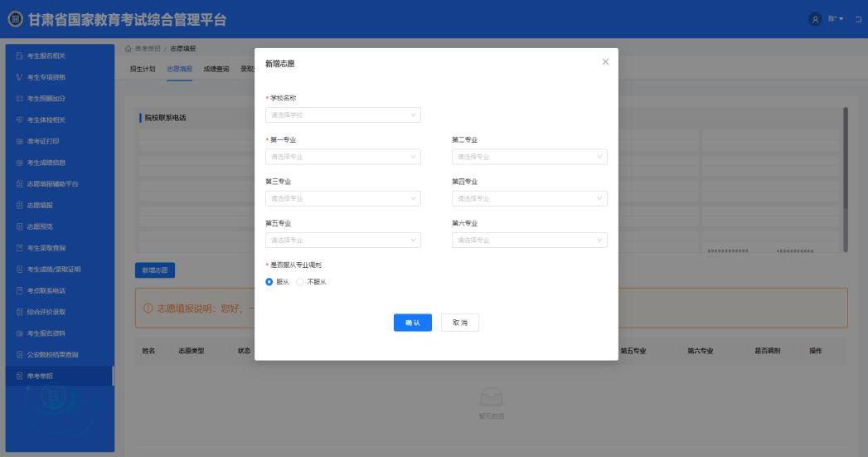This screenshot has width=868, height=457.
Task: Click the 第六专业 table column header
Action: [701, 351]
